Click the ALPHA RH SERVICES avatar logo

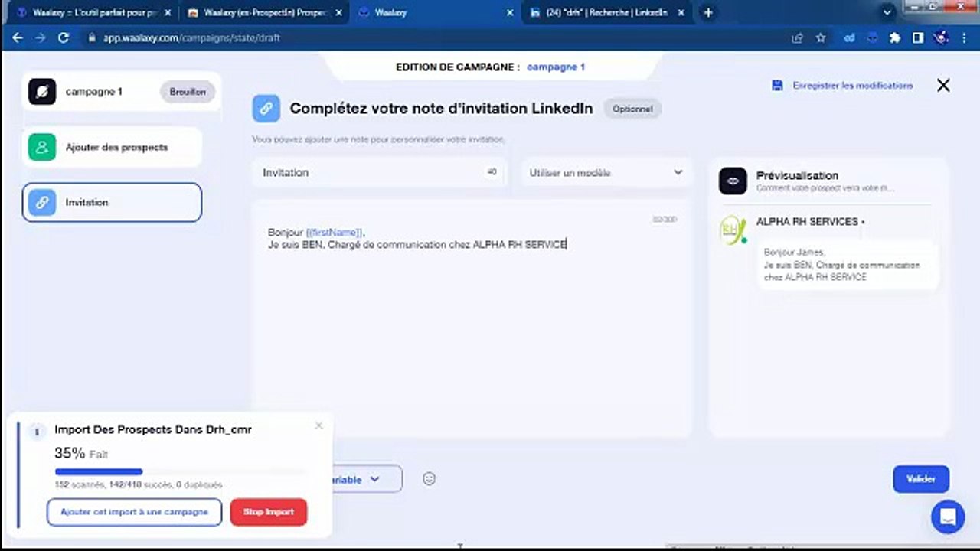point(733,230)
